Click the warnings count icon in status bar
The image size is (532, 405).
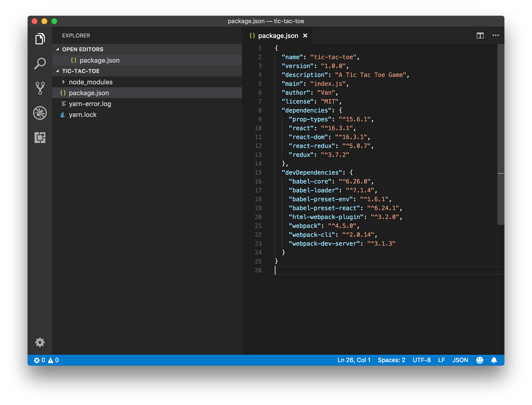[51, 360]
